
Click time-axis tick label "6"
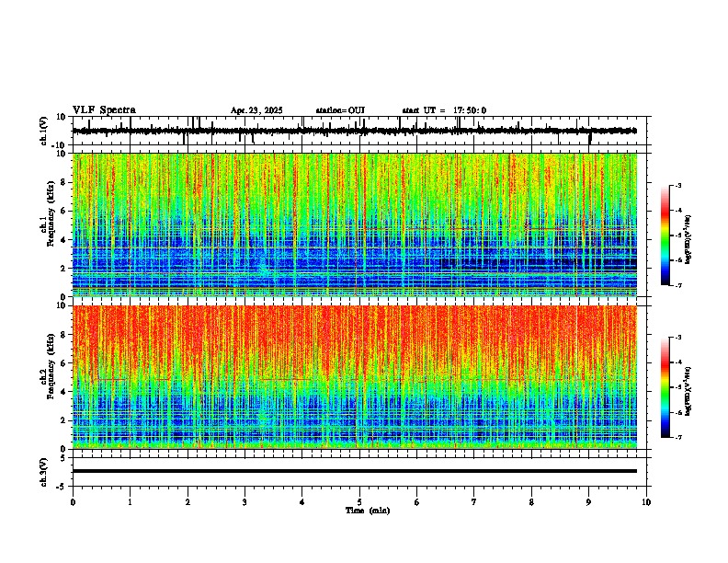click(x=416, y=502)
